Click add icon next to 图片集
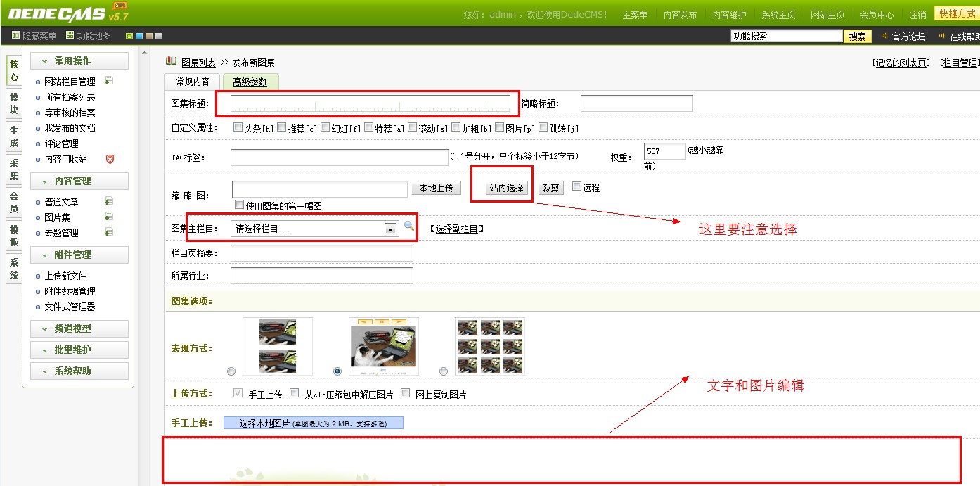This screenshot has height=486, width=980. [108, 217]
